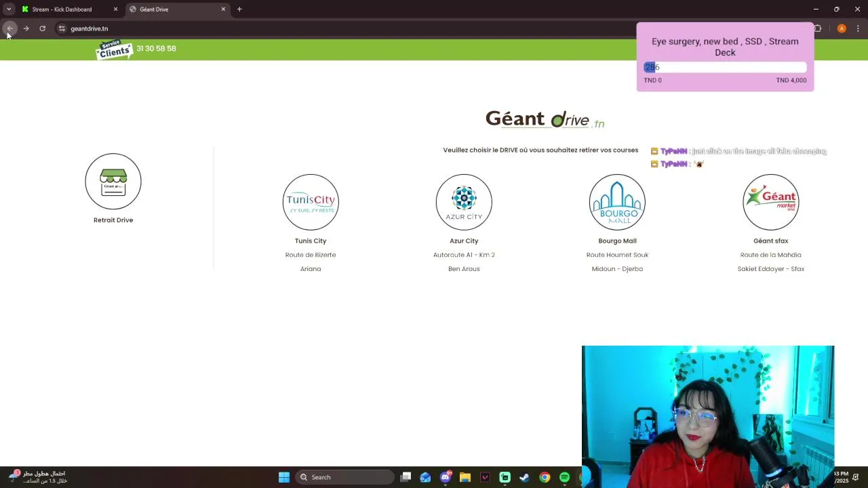
Task: Click the Bourgo Mall store name
Action: (617, 241)
